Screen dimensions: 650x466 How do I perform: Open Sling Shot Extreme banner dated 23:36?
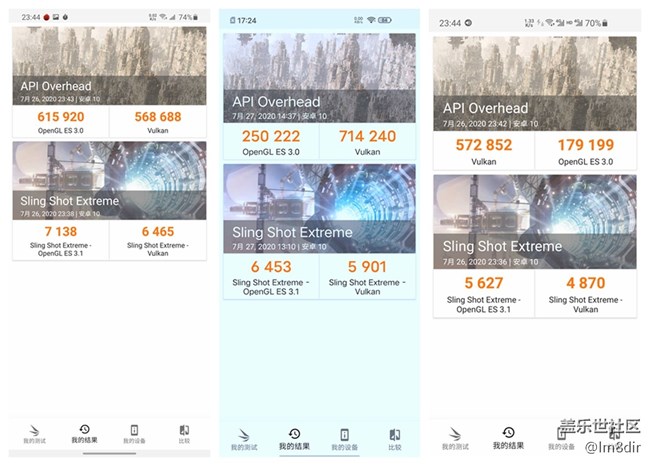tap(535, 222)
